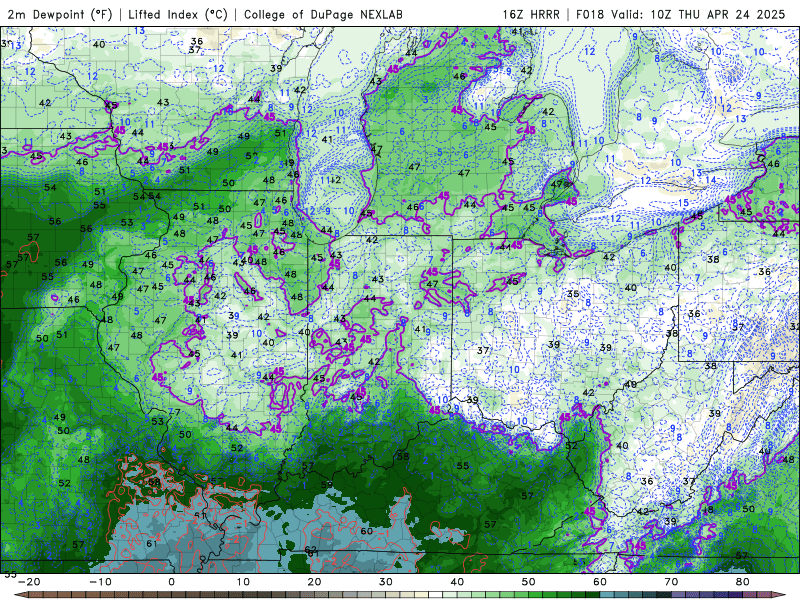This screenshot has height=600, width=800.
Task: Click the "Lifted Index (°C)" header label
Action: (178, 15)
